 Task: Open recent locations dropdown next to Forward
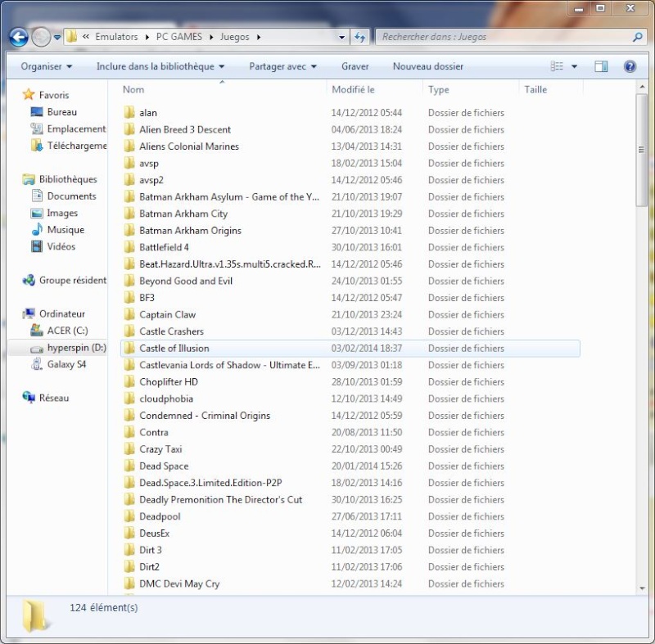[x=57, y=37]
